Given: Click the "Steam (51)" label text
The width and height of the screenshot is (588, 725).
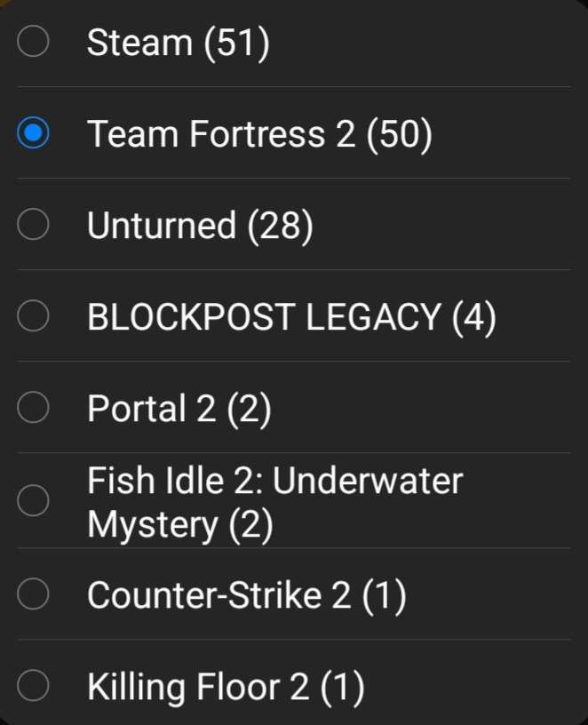Looking at the screenshot, I should [x=178, y=43].
